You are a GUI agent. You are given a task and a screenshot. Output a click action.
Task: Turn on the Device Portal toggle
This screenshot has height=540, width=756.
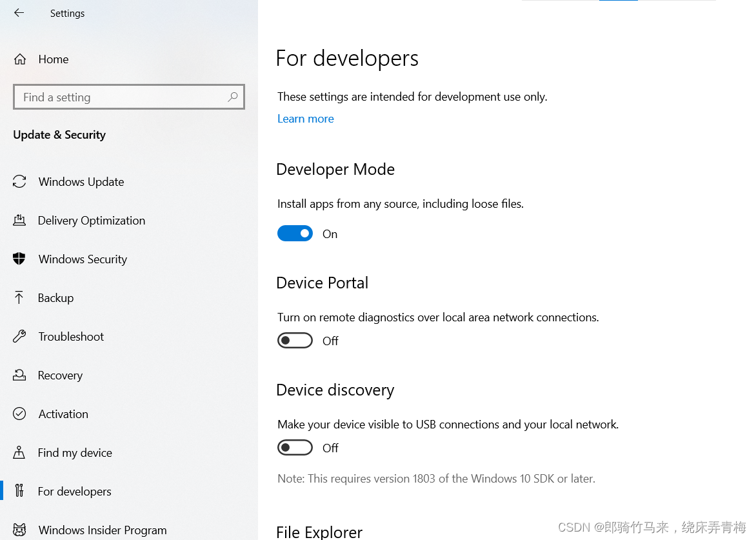(295, 340)
